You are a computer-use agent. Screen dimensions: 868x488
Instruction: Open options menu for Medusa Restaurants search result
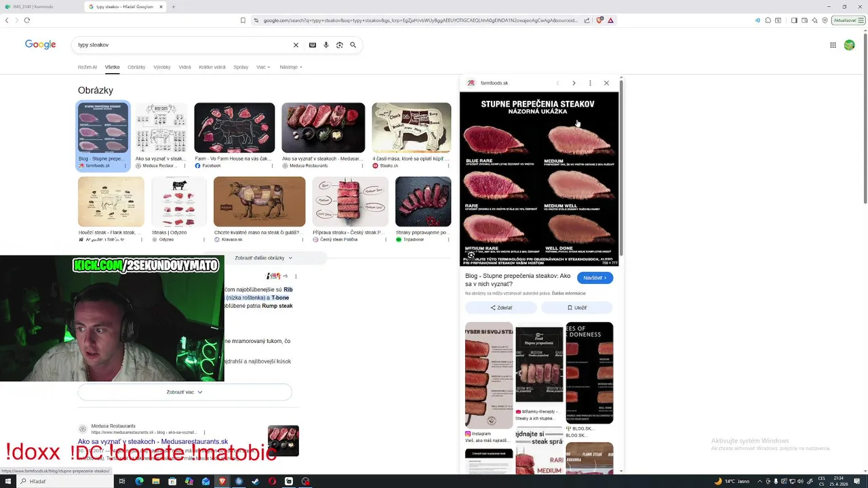click(x=204, y=432)
